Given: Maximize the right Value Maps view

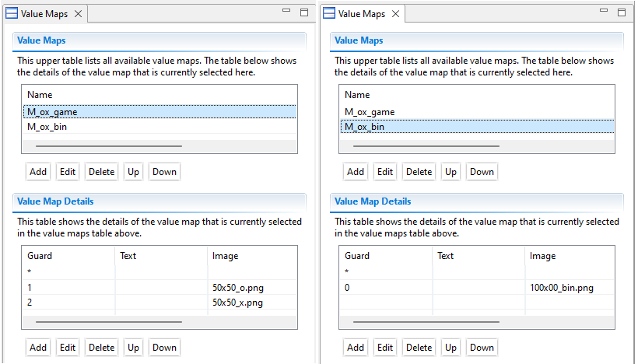Looking at the screenshot, I should pos(622,12).
